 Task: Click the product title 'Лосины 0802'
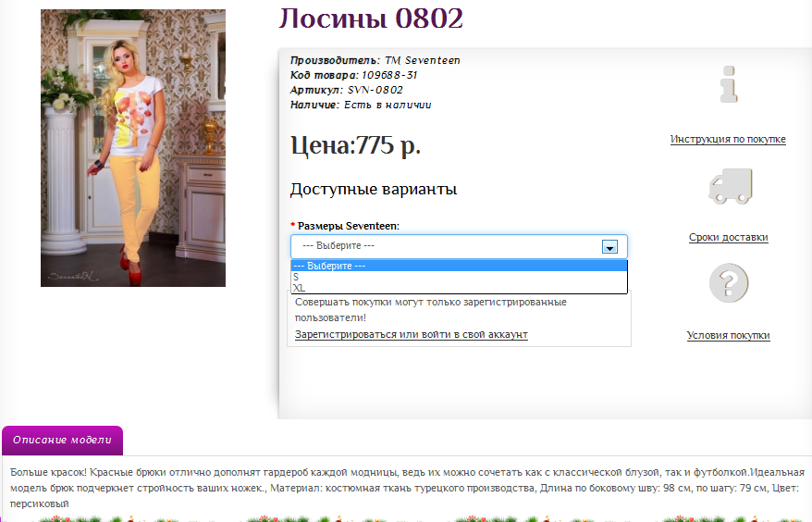point(371,19)
